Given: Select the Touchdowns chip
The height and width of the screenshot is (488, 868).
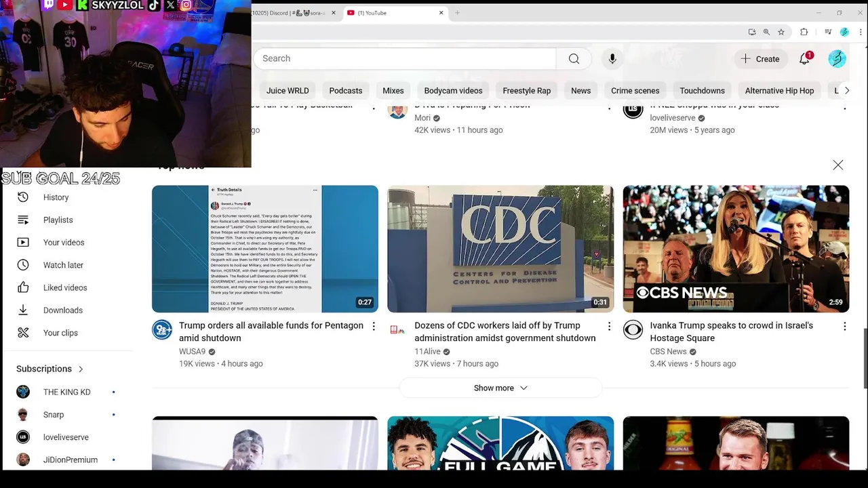Looking at the screenshot, I should [703, 91].
